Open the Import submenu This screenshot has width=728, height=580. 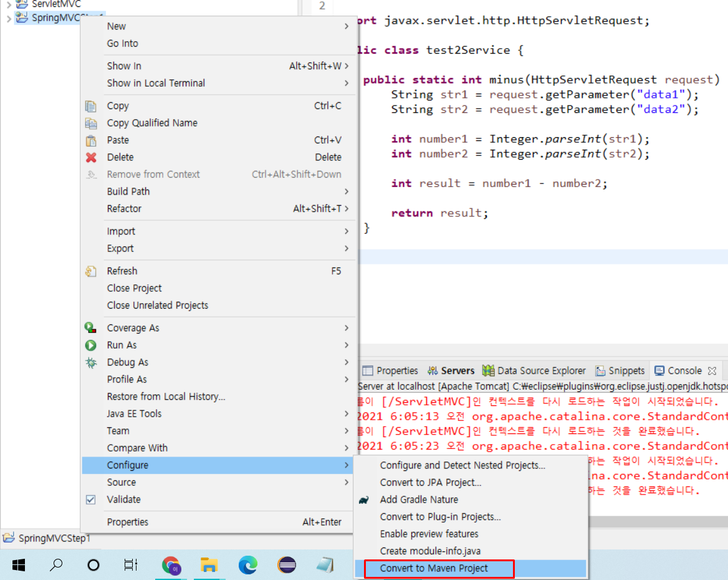tap(218, 231)
